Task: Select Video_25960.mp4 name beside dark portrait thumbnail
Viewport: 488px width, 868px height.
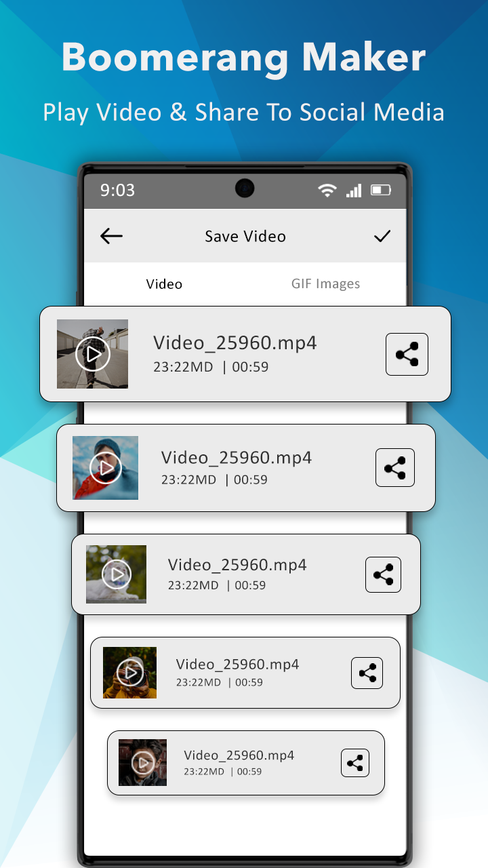Action: coord(239,755)
